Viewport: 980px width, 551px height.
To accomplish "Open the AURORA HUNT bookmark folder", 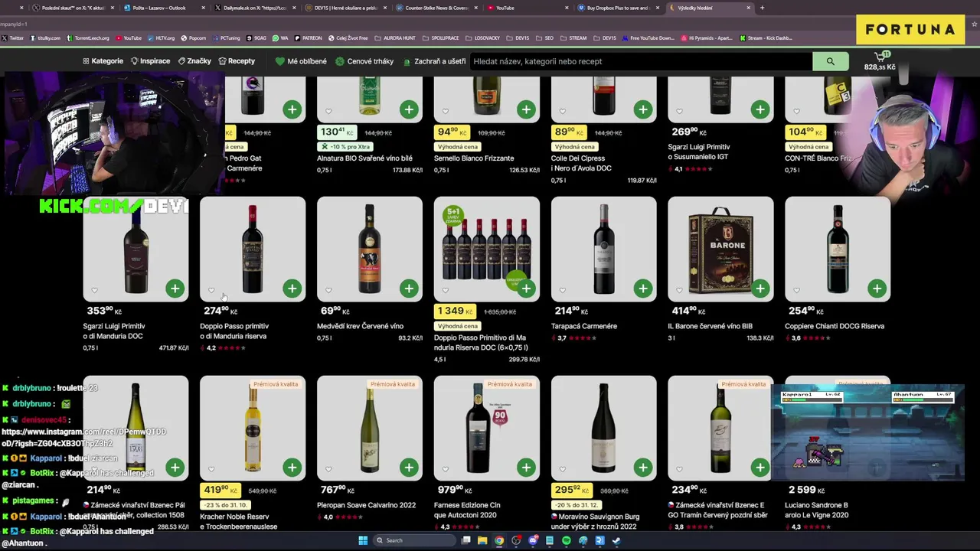I will 395,37.
